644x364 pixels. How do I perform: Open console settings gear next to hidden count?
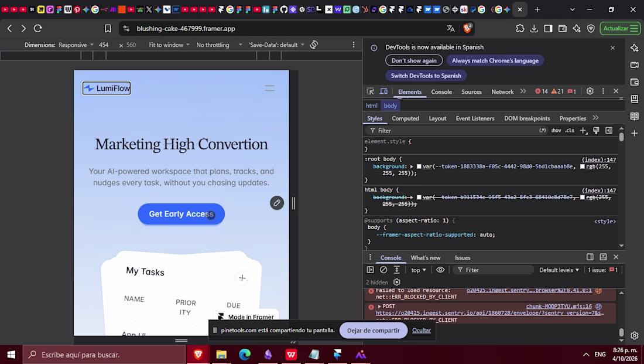(397, 282)
